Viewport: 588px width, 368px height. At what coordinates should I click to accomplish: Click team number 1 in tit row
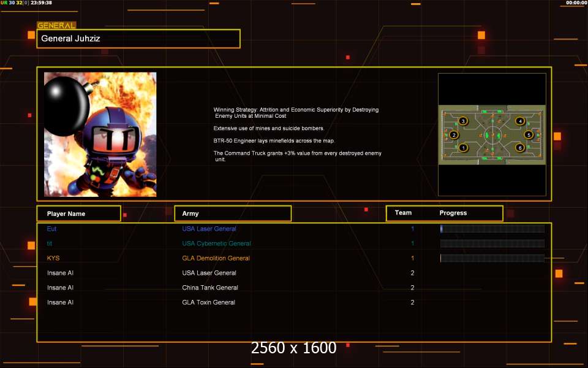[x=412, y=243]
